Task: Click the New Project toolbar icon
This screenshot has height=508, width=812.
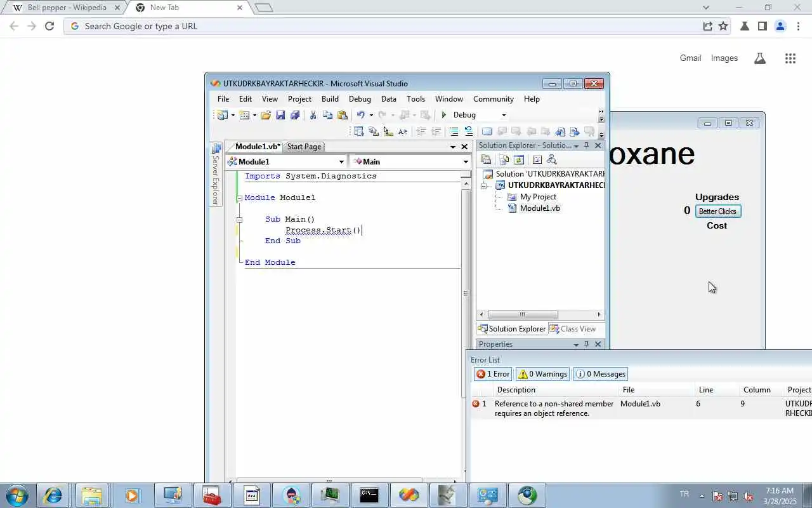Action: tap(222, 115)
